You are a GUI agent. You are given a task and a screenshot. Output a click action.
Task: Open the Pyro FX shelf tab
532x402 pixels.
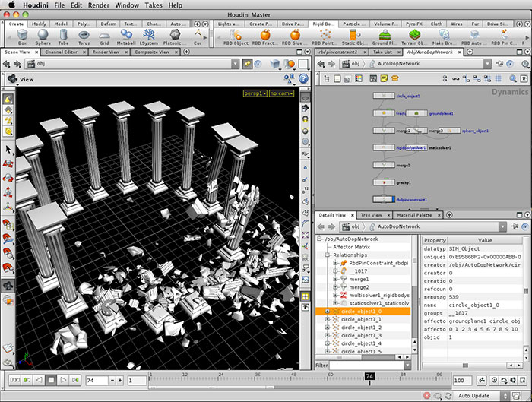pos(414,24)
